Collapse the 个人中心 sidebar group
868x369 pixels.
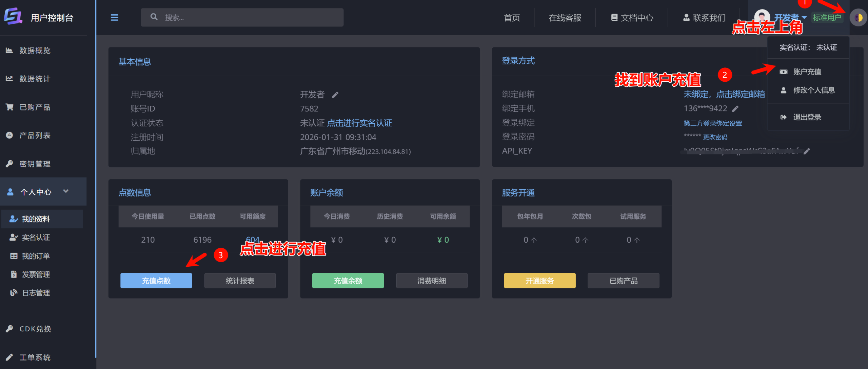pos(66,191)
